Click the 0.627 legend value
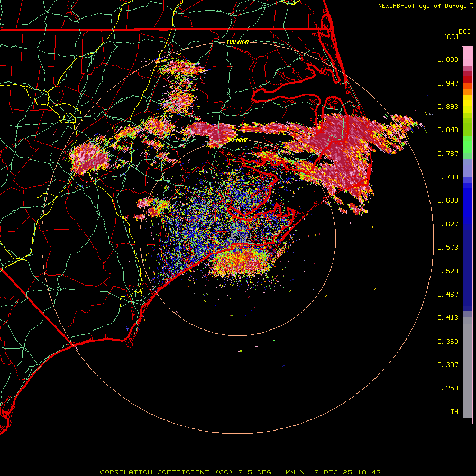Image resolution: width=476 pixels, height=476 pixels. [x=448, y=224]
